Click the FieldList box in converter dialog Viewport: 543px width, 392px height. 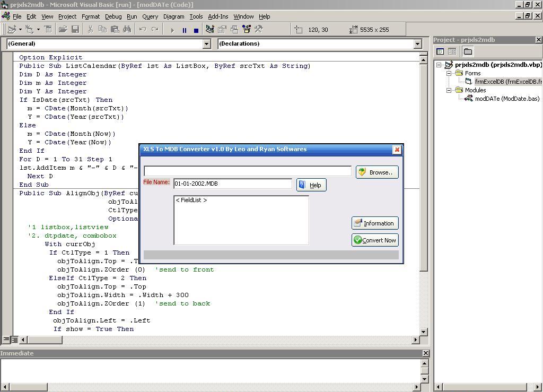click(x=241, y=220)
